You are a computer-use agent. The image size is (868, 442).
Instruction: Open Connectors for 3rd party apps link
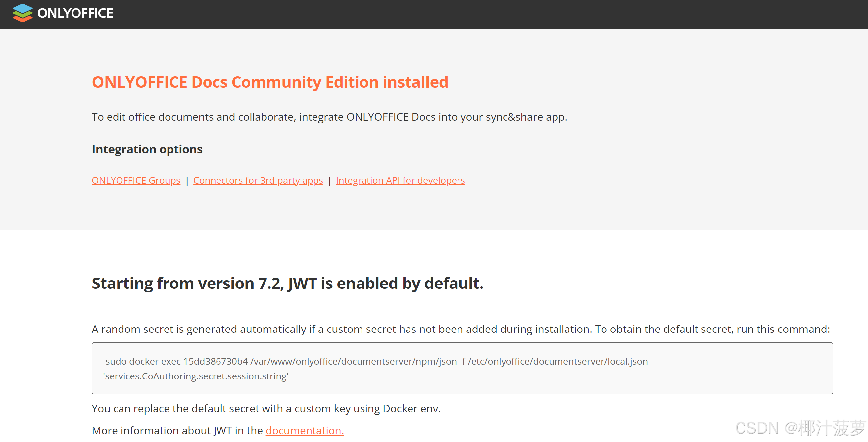coord(258,180)
